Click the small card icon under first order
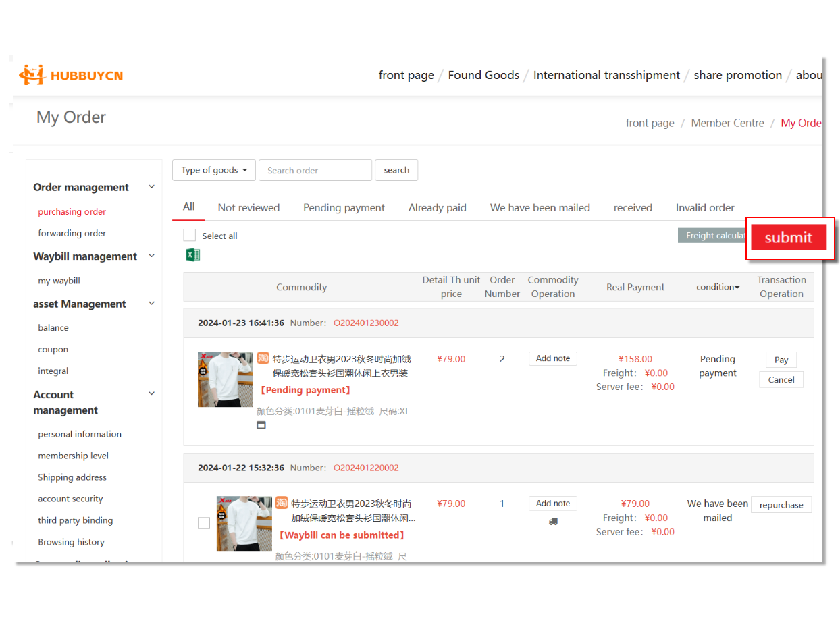Image resolution: width=840 pixels, height=625 pixels. pyautogui.click(x=261, y=425)
